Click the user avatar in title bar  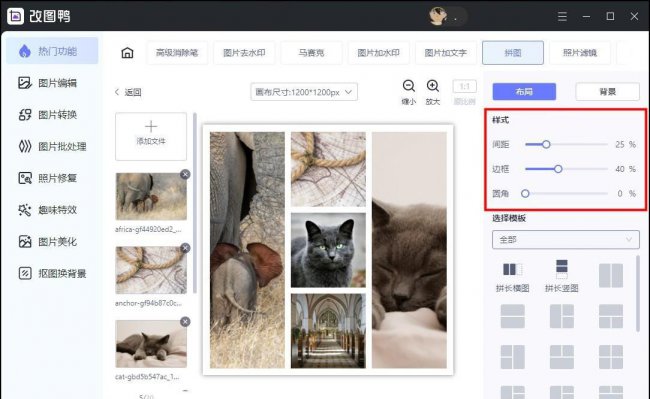point(437,16)
